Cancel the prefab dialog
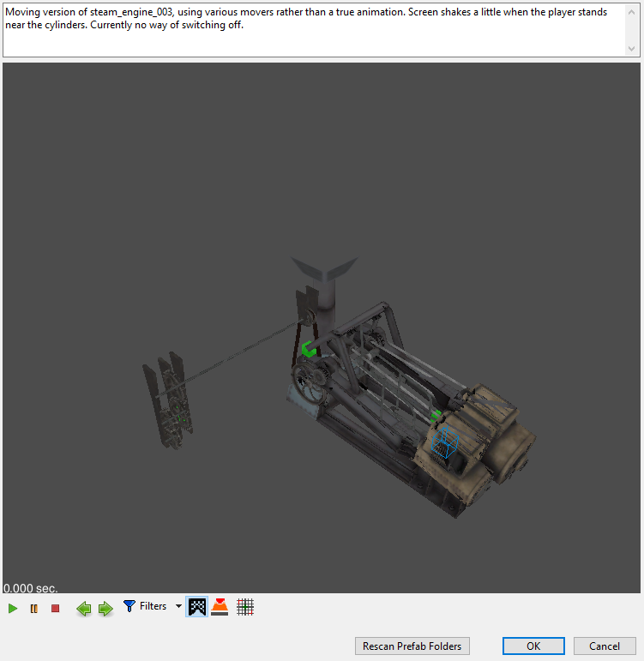The height and width of the screenshot is (661, 644). pyautogui.click(x=605, y=646)
